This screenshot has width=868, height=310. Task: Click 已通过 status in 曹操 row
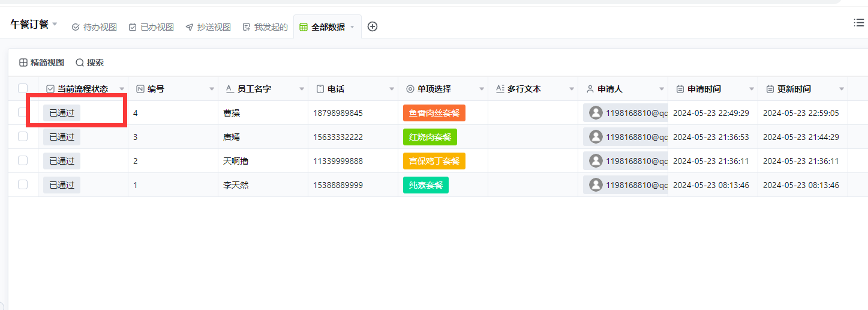click(62, 113)
